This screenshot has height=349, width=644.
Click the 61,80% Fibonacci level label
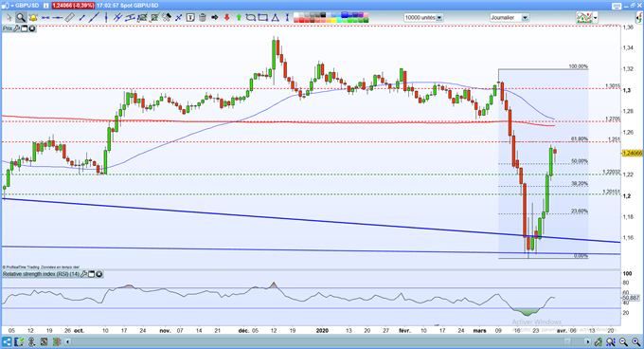pos(579,139)
